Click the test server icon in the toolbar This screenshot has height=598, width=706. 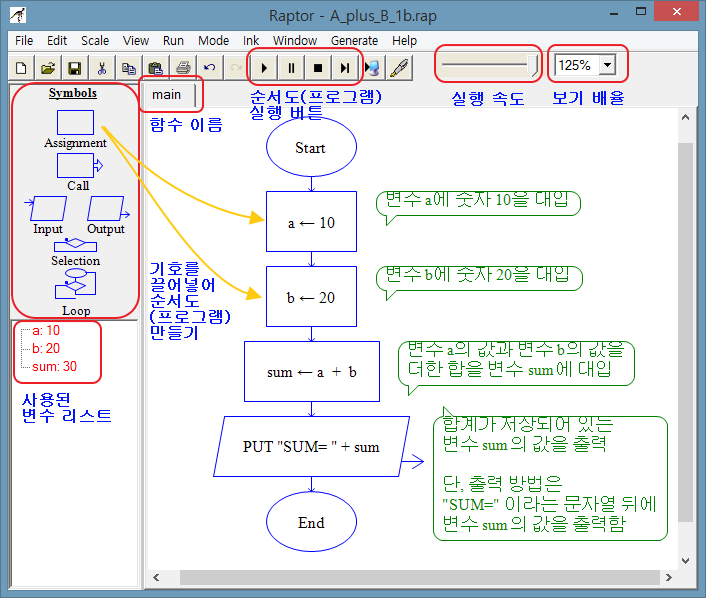point(372,68)
